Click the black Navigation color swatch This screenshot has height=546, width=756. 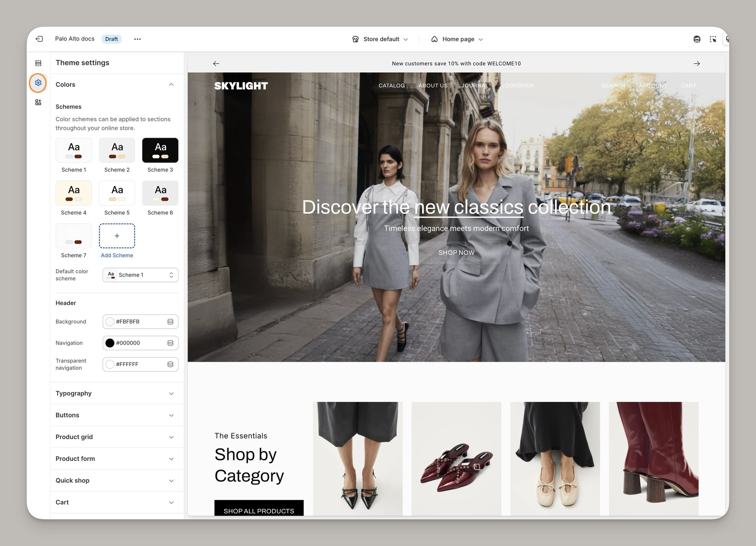click(x=110, y=343)
